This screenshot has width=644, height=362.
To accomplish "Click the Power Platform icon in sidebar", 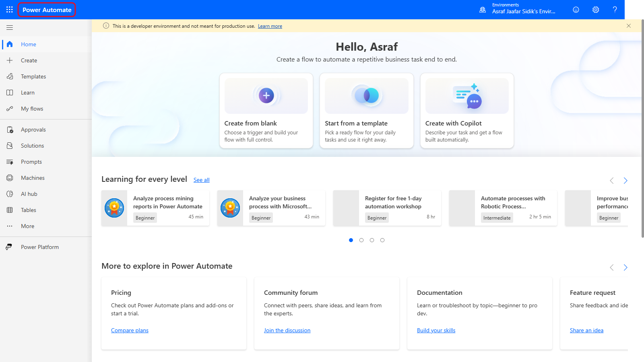I will 10,247.
